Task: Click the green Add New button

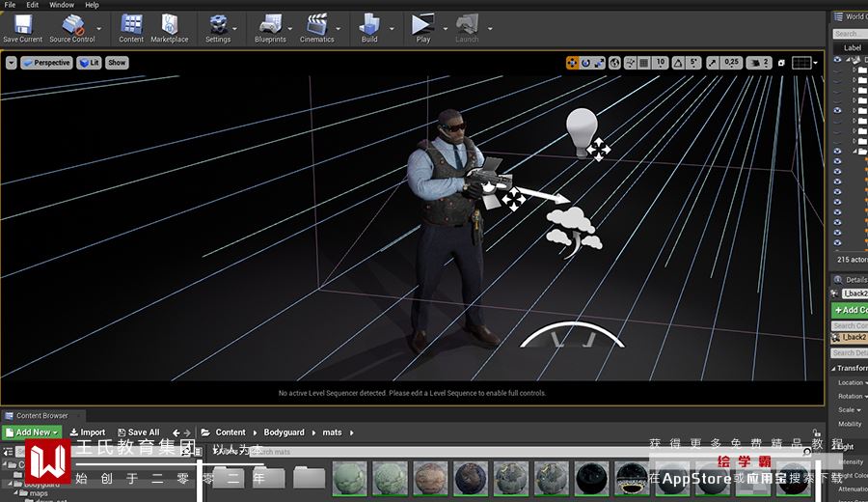Action: pyautogui.click(x=32, y=432)
